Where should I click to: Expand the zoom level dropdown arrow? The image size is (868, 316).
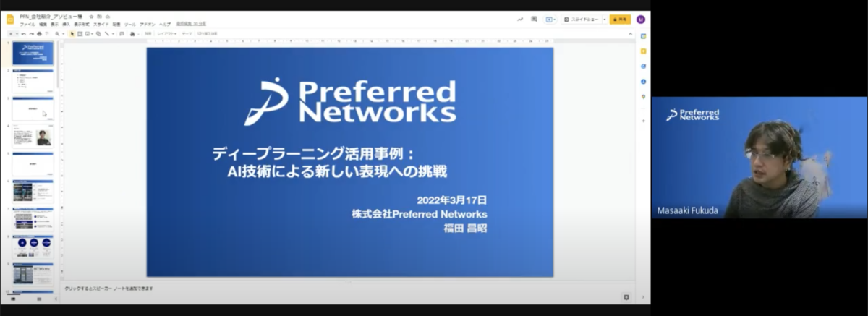click(64, 33)
